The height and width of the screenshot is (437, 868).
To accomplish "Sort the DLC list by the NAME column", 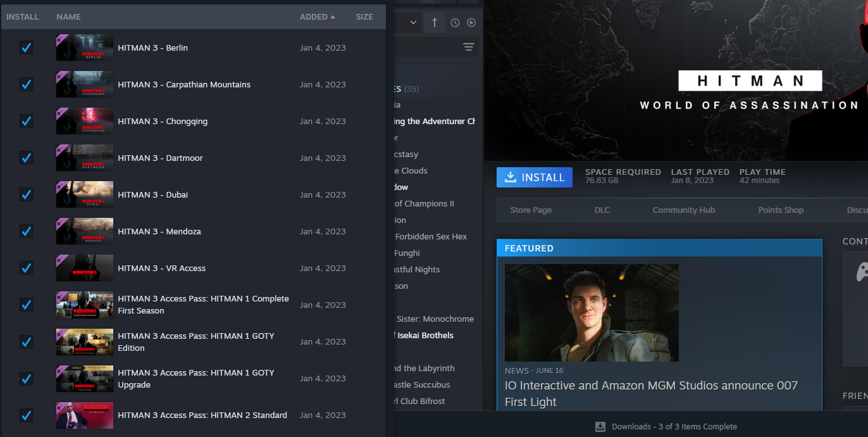I will (68, 17).
